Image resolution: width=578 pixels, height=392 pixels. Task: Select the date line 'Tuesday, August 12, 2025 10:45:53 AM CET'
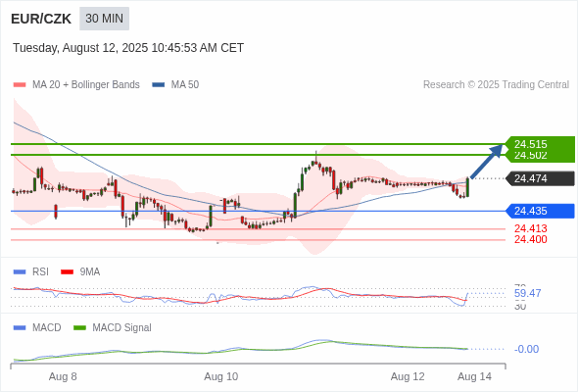pos(128,48)
